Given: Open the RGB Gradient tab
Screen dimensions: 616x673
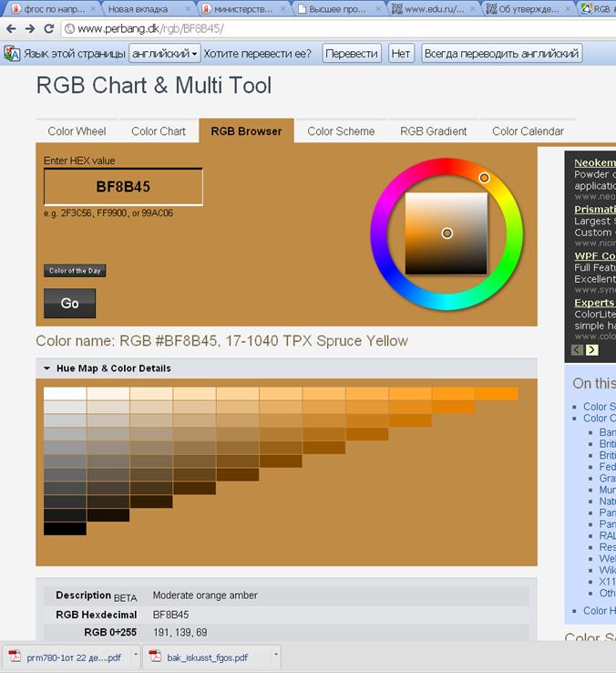Looking at the screenshot, I should (x=433, y=131).
